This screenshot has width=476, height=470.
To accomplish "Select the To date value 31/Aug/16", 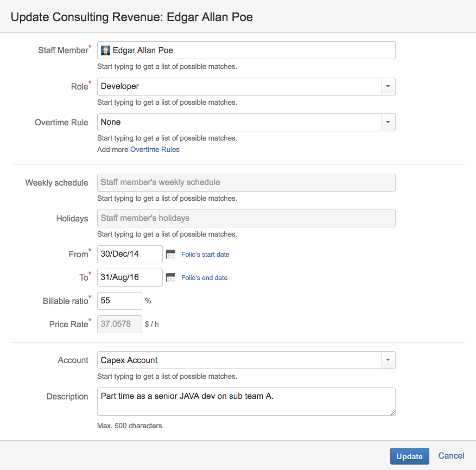I will pyautogui.click(x=129, y=277).
